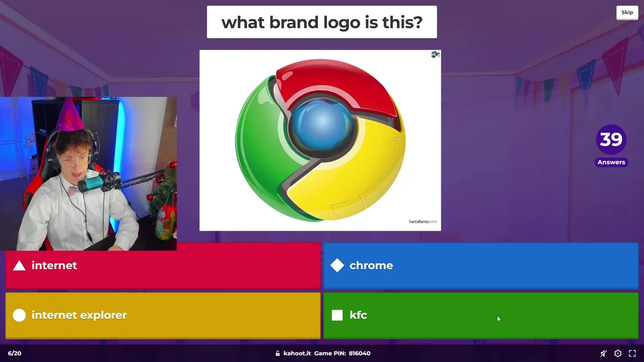
Task: Click the 6/20 question counter
Action: click(15, 353)
